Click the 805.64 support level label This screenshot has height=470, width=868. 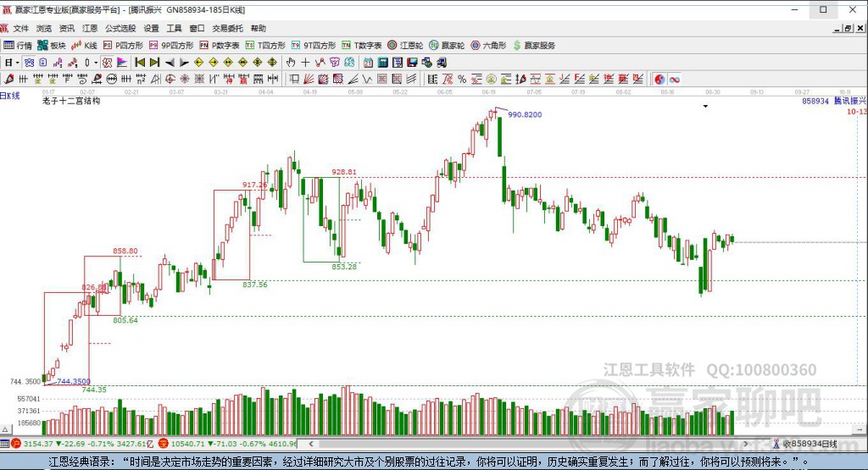125,320
